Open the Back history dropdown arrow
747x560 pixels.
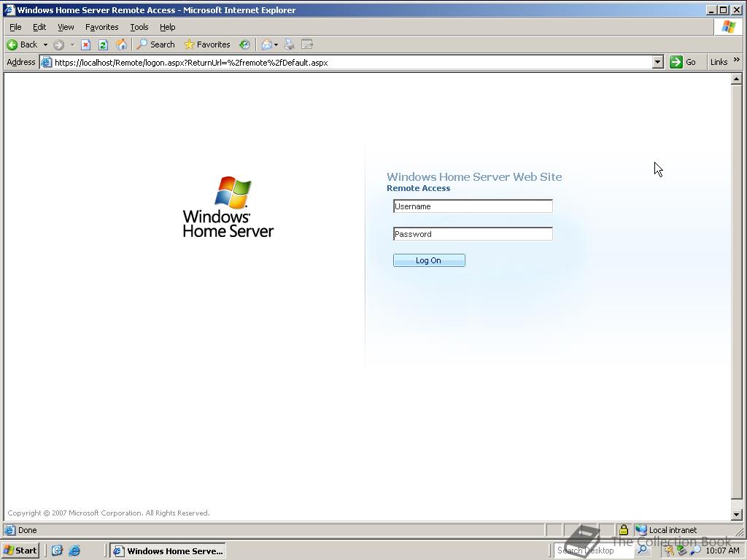click(45, 44)
